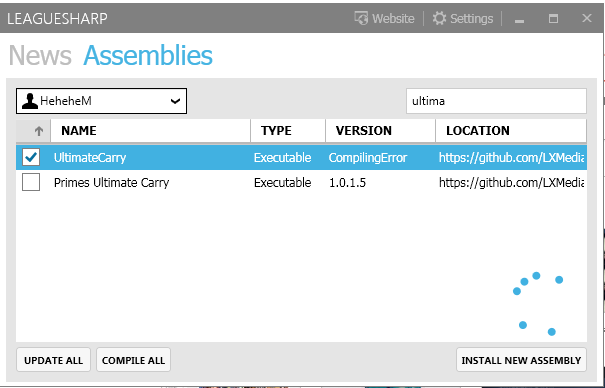The width and height of the screenshot is (605, 388).
Task: Enable the Primes Ultimate Carry checkbox
Action: click(x=31, y=182)
